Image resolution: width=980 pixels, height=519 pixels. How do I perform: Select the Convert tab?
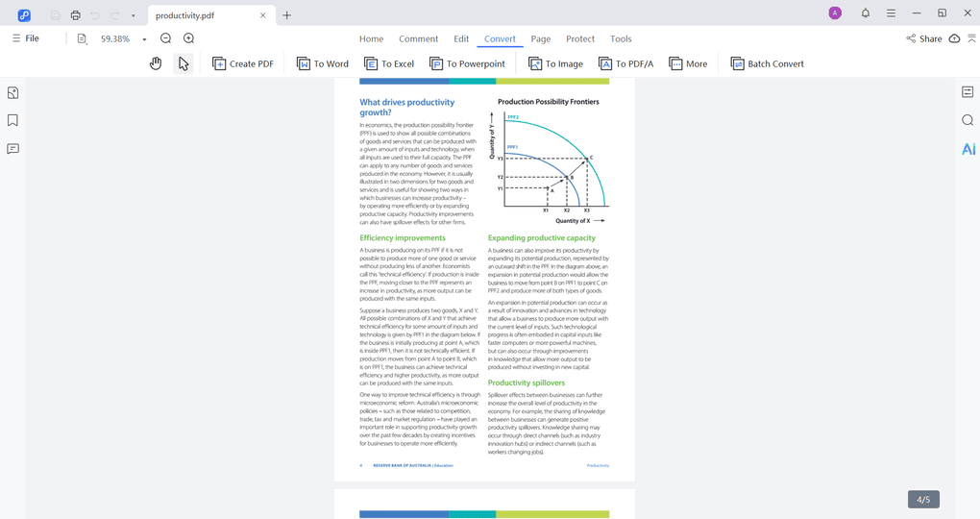[x=500, y=38]
